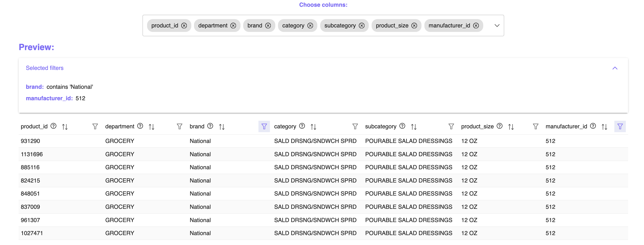This screenshot has height=245, width=644.
Task: Sort by product_id column arrows
Action: click(65, 127)
